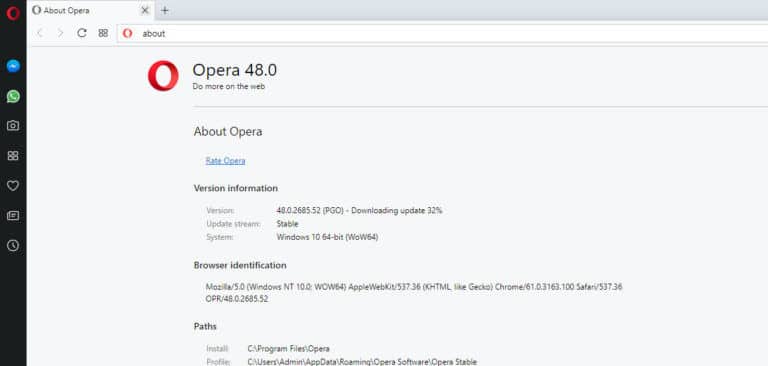Click version text '48.0.2685.52 (PGO) - Downloading update 32%'

click(x=360, y=211)
